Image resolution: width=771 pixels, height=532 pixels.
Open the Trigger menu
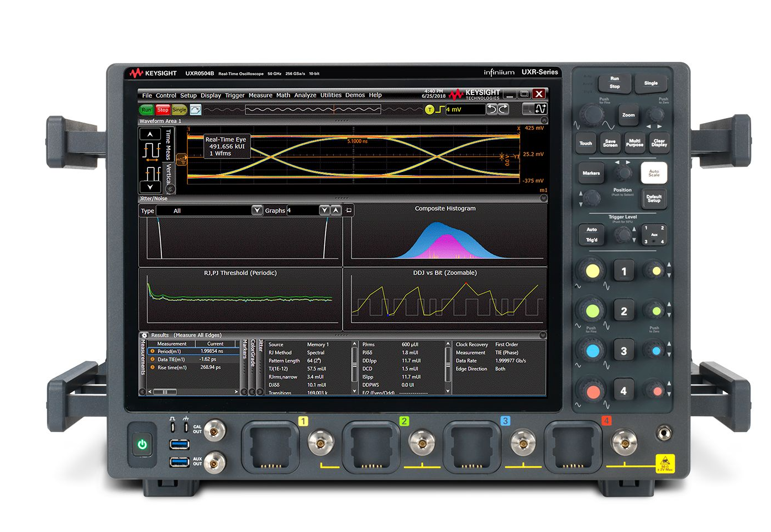tap(234, 95)
